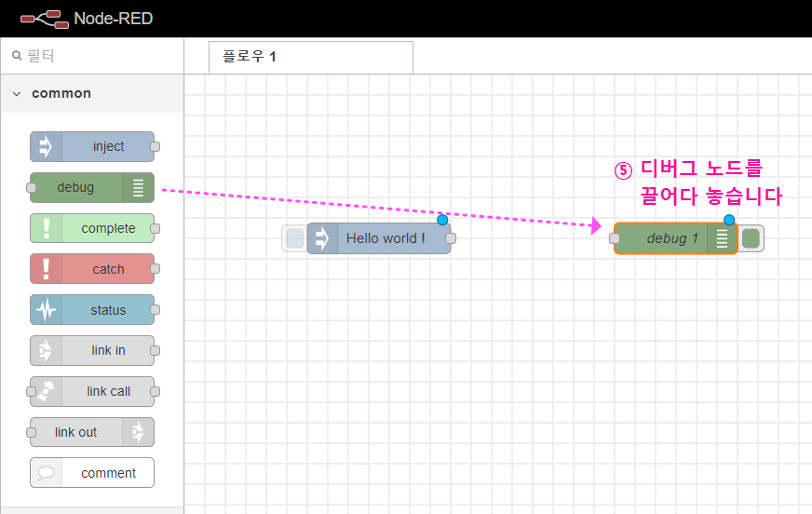Click the debug 1 node list icon
812x514 pixels.
722,238
